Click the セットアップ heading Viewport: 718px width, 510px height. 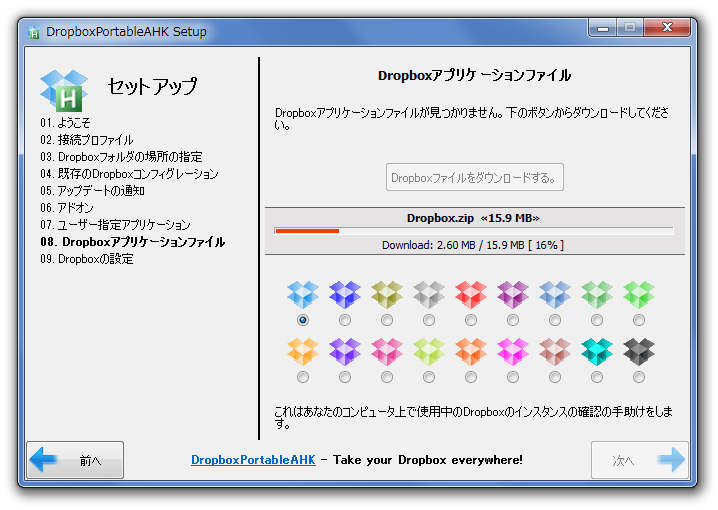152,86
